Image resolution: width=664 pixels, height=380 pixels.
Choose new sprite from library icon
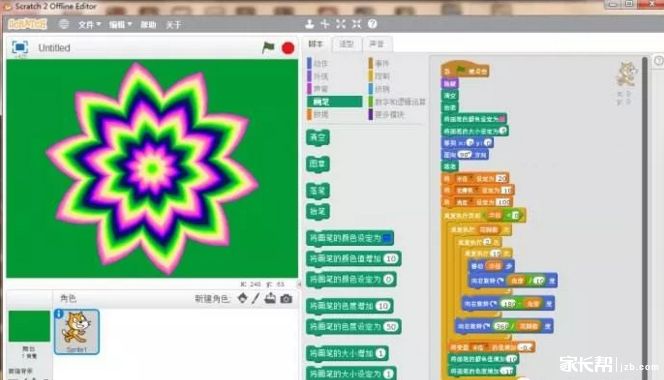(242, 298)
